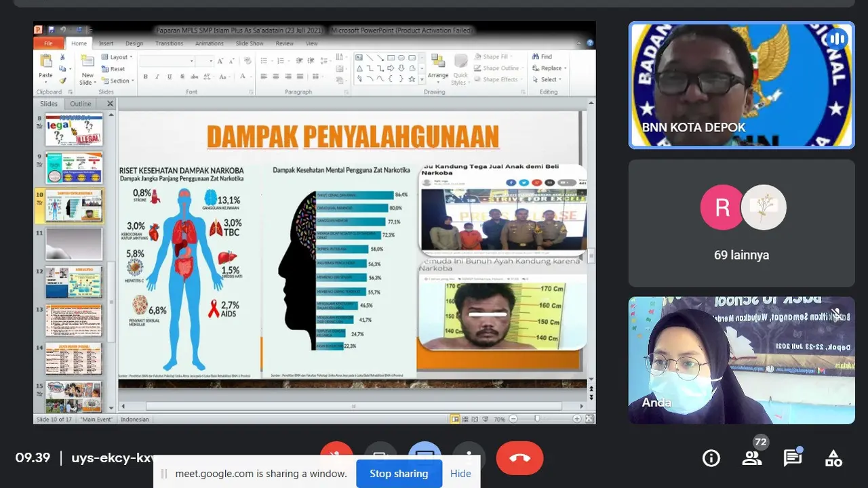Switch to the Transitions ribbon tab
Screen dimensions: 868x488
click(x=169, y=43)
